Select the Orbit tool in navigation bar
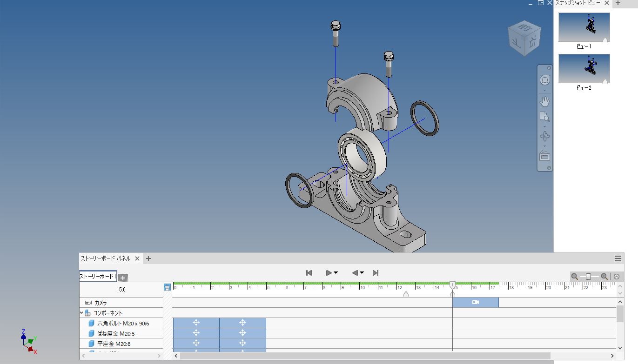Viewport: 638px width, 364px height. pos(545,136)
